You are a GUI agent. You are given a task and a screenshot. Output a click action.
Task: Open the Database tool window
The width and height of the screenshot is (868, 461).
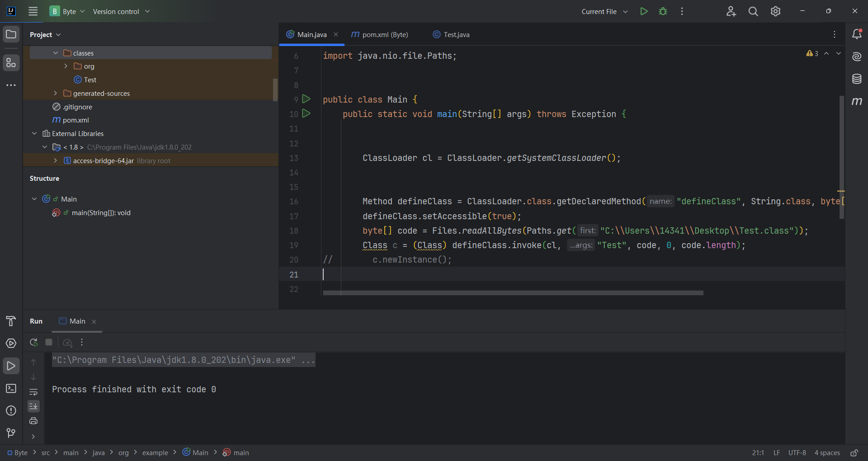point(857,79)
